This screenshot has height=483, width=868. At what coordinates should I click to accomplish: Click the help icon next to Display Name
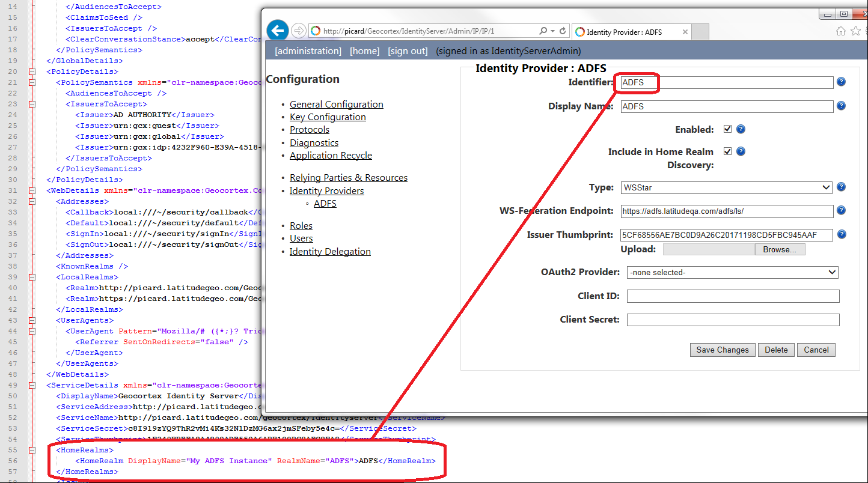click(x=842, y=106)
